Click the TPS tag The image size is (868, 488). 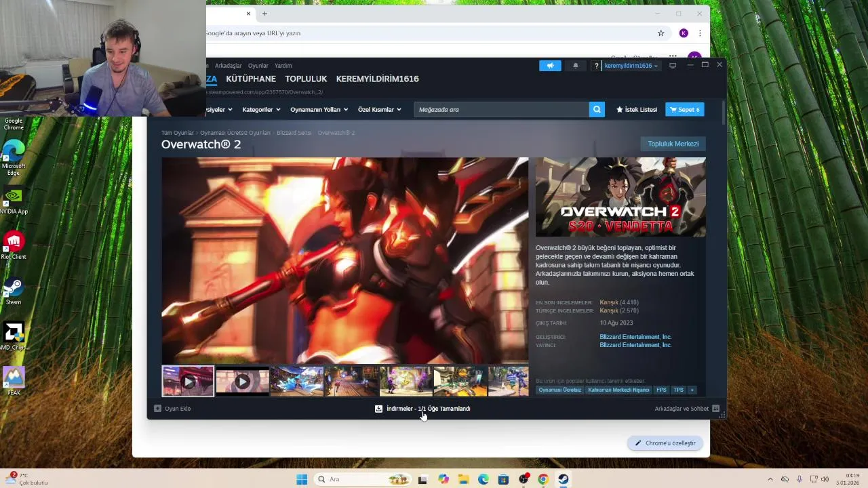[x=678, y=390]
